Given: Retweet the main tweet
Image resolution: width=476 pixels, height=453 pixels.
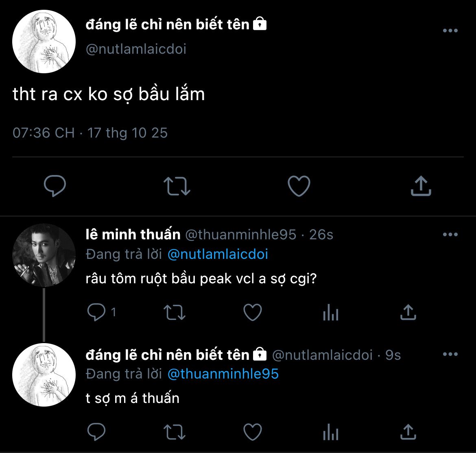Looking at the screenshot, I should (x=177, y=186).
